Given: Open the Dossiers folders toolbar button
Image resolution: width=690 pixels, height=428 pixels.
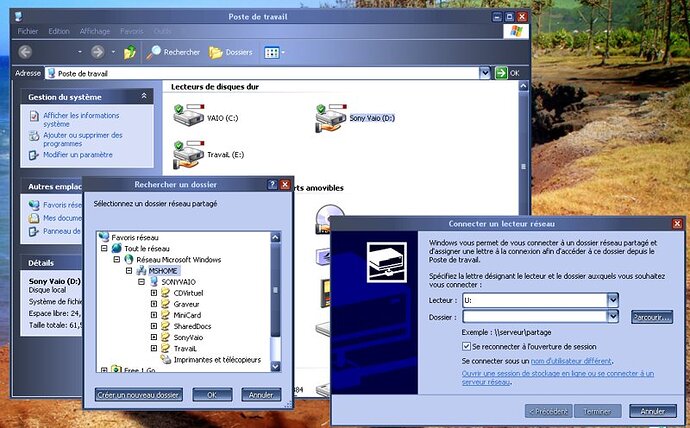Looking at the screenshot, I should [x=217, y=52].
